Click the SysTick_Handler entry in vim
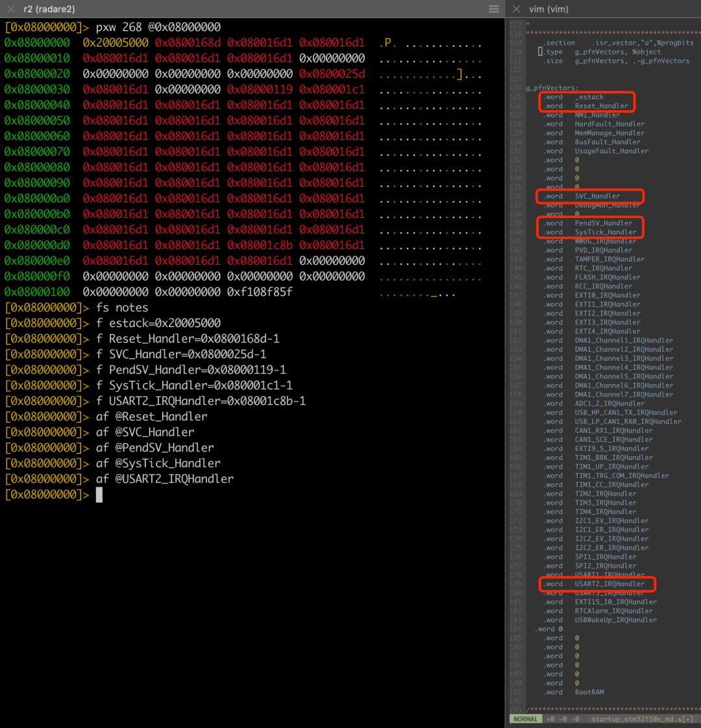 pos(605,232)
